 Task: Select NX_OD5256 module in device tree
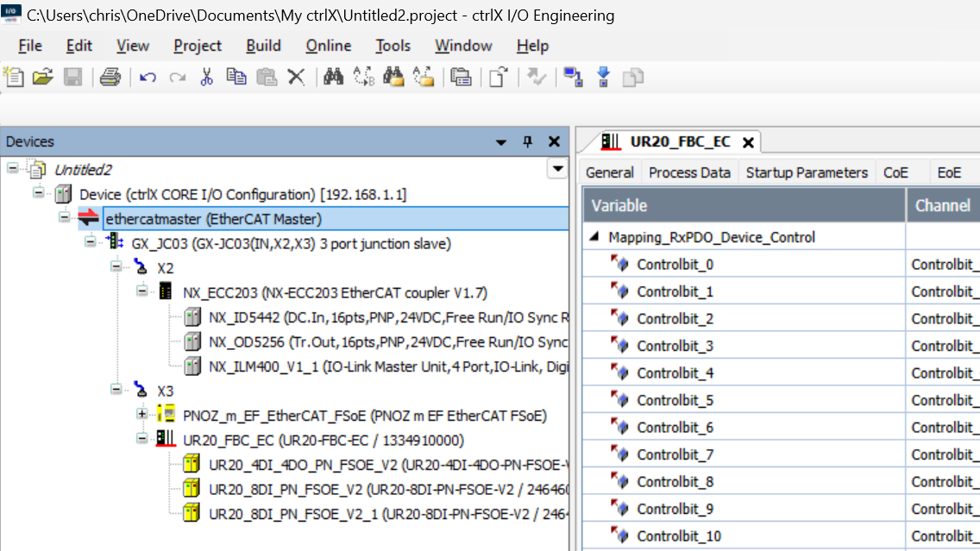(x=388, y=341)
